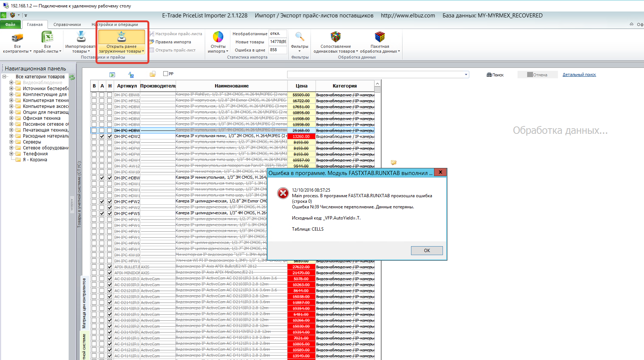The width and height of the screenshot is (644, 360).
Task: Expand Компьютерная техника tree node
Action: [x=11, y=100]
